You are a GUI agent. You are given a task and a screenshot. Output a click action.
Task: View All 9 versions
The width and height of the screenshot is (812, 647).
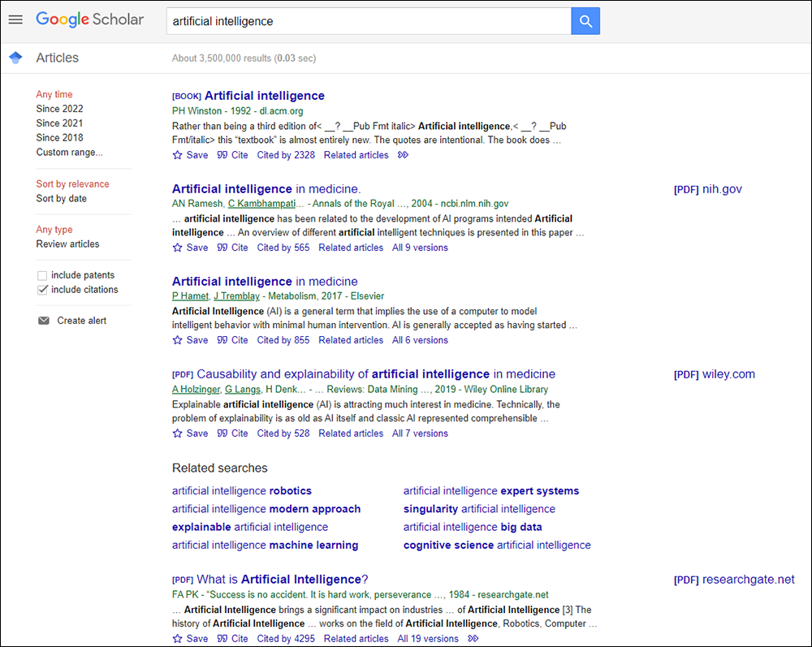[x=420, y=248]
